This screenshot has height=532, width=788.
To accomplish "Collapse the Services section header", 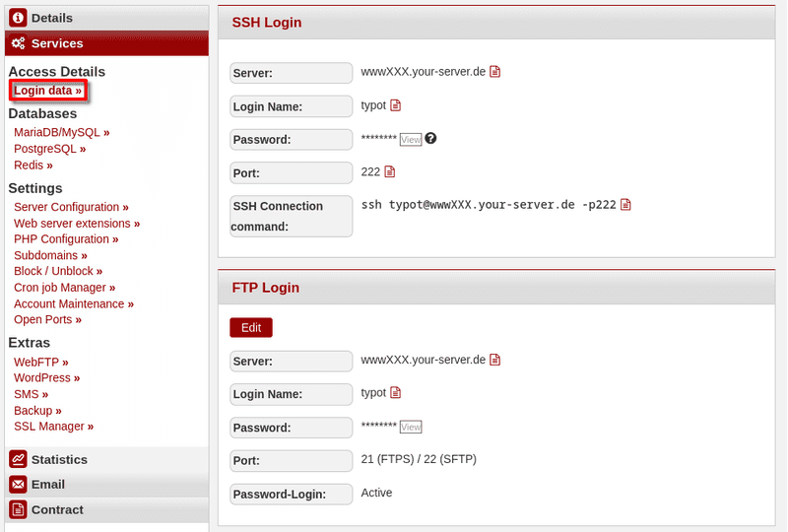I will 57,43.
